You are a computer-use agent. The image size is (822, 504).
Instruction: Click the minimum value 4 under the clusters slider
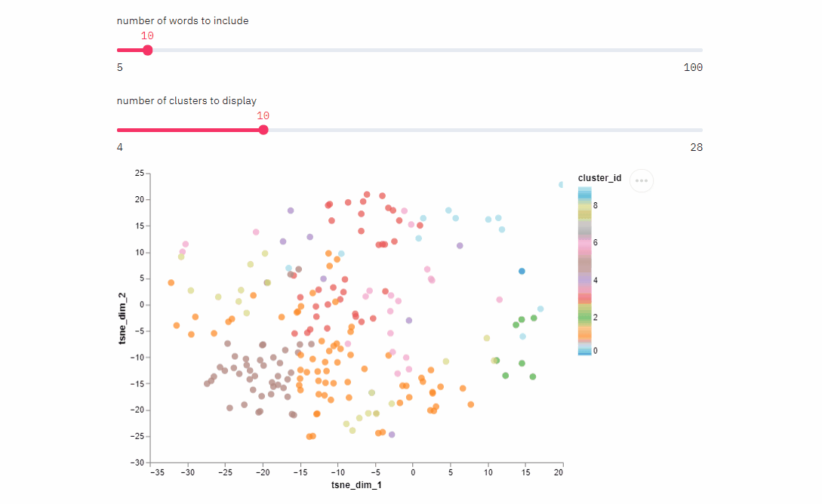pyautogui.click(x=119, y=147)
